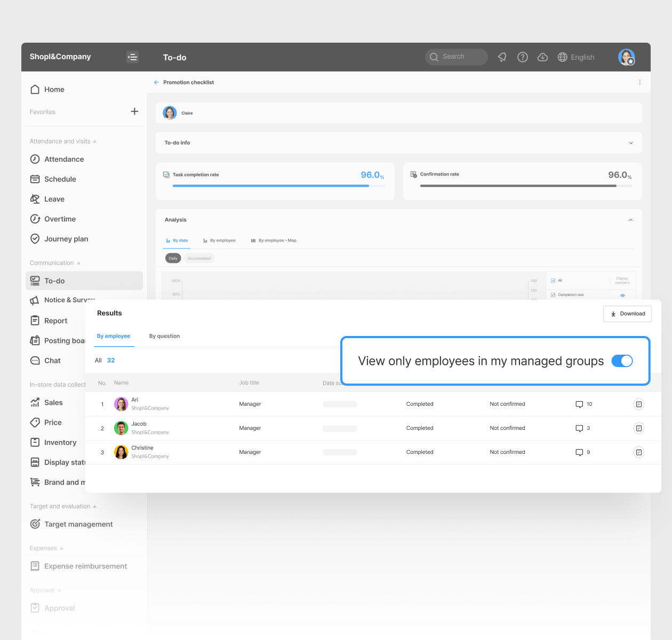672x640 pixels.
Task: Uncheck the All checkbox in chart legend
Action: [553, 281]
